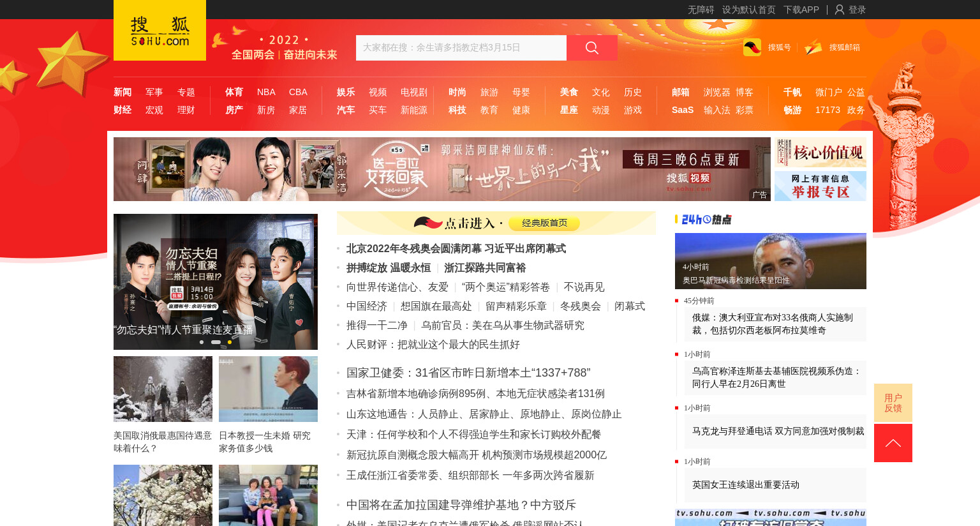Click into the search input field
The height and width of the screenshot is (526, 980).
click(461, 48)
